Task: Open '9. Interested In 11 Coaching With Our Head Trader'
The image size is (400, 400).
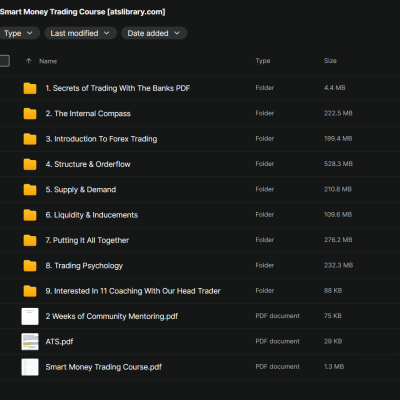Action: pyautogui.click(x=133, y=291)
